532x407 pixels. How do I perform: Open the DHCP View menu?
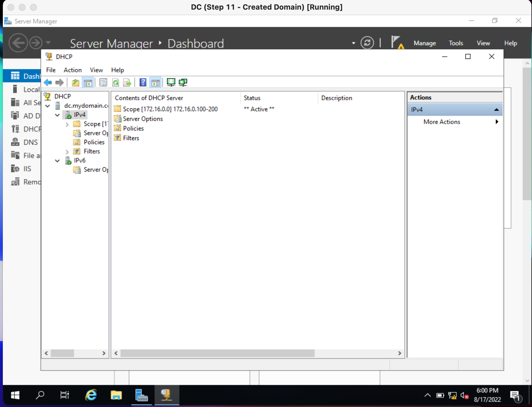(x=96, y=70)
